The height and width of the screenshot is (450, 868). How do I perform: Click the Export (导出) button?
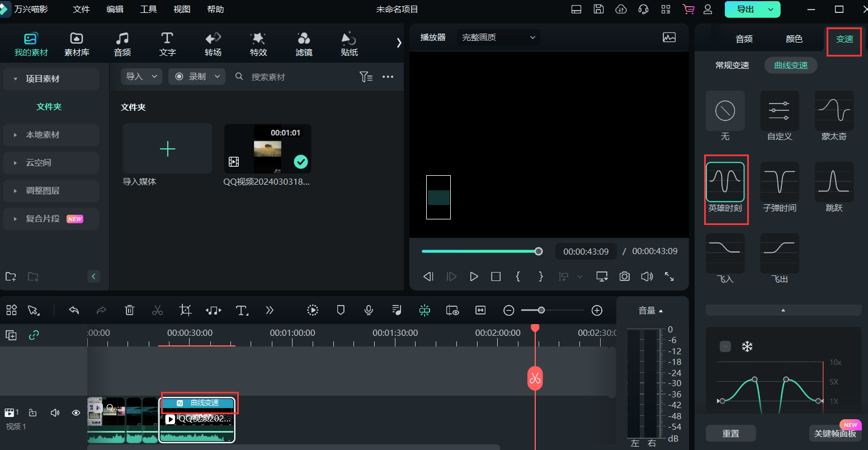click(745, 10)
